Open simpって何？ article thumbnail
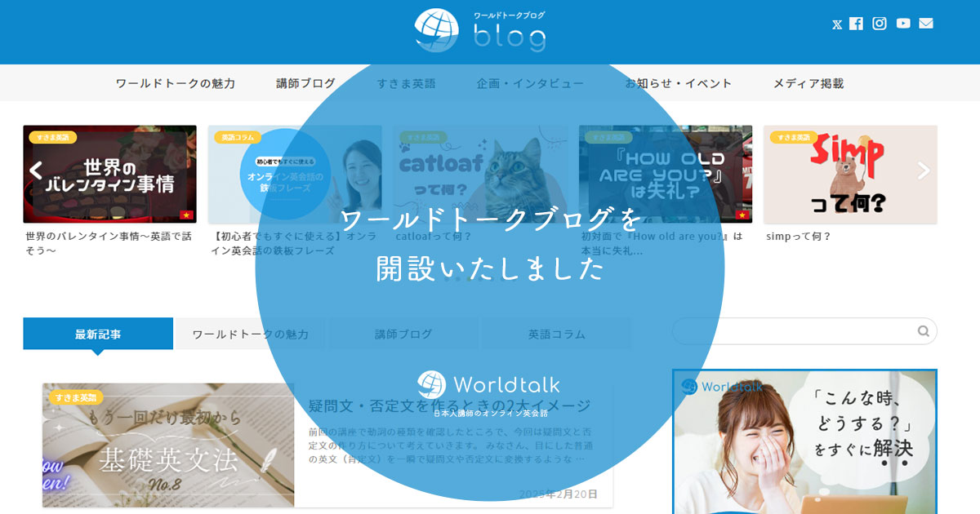Viewport: 980px width, 514px height. click(x=850, y=174)
